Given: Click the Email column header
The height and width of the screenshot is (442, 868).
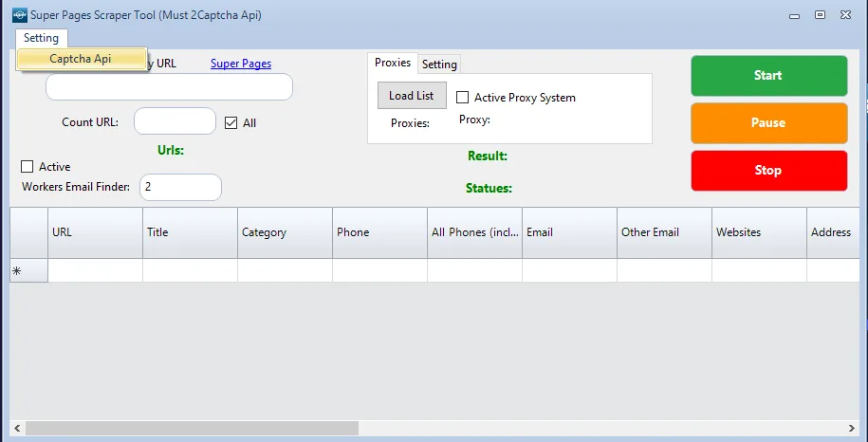Looking at the screenshot, I should (x=569, y=232).
